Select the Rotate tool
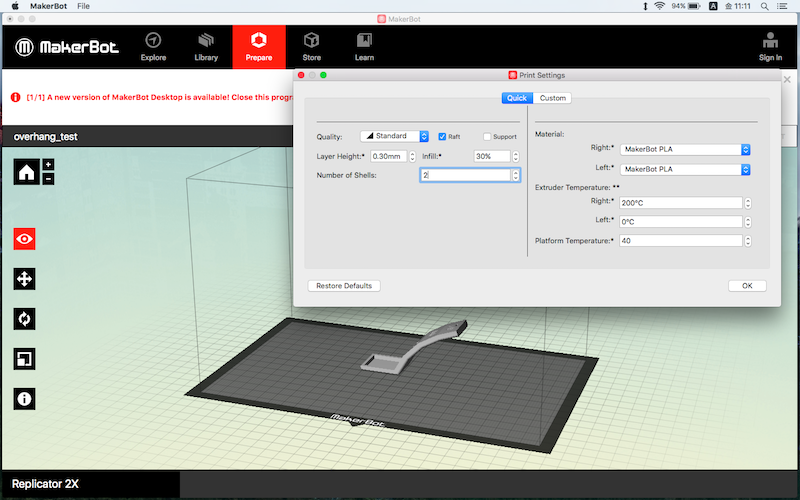Viewport: 800px width, 500px height. coord(24,319)
